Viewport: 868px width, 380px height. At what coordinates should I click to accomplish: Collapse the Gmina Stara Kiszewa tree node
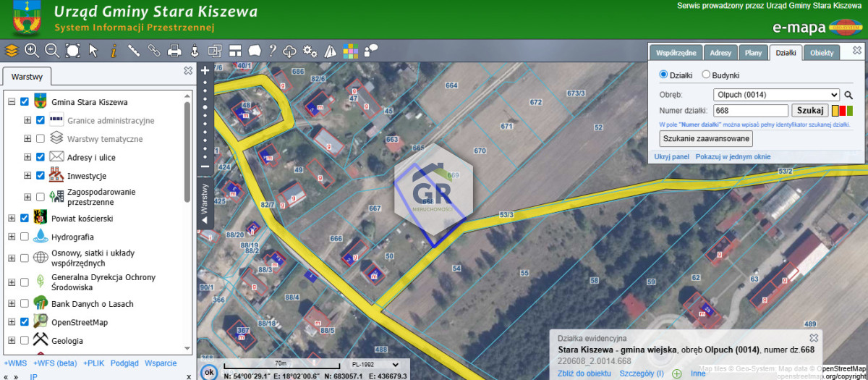[12, 102]
